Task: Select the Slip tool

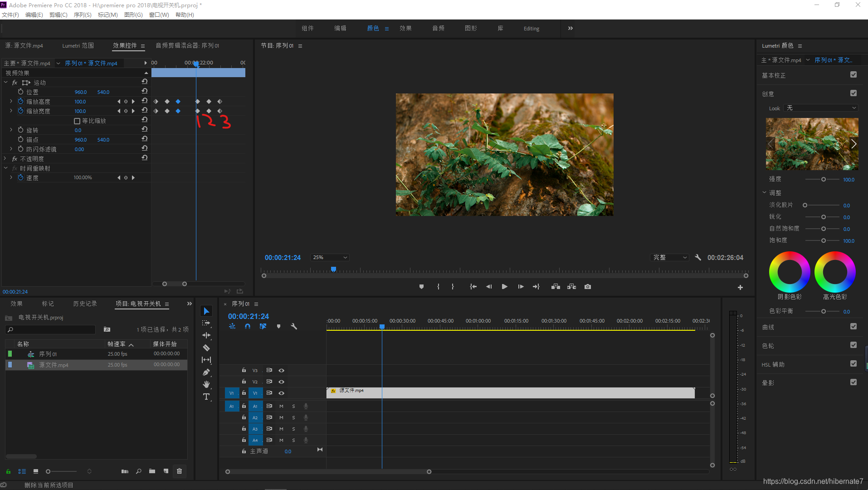Action: tap(206, 360)
